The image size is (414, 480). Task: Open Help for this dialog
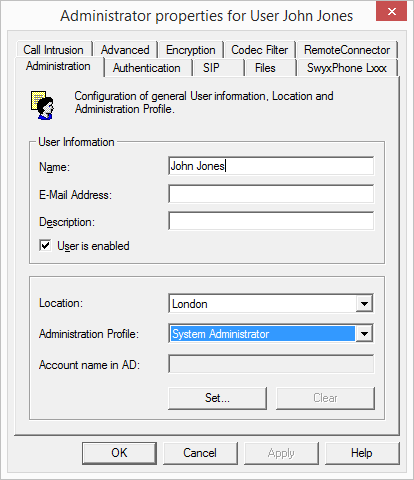click(362, 453)
